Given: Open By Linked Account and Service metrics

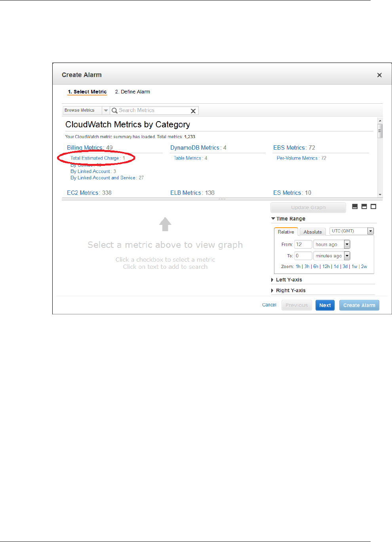Looking at the screenshot, I should tap(103, 178).
